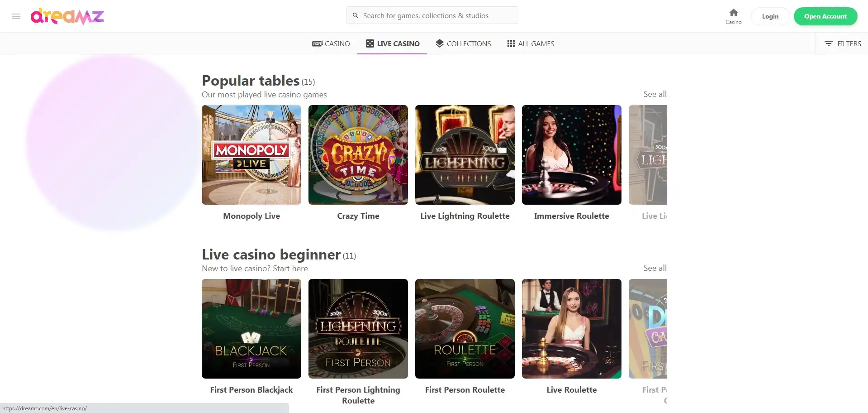Screen dimensions: 868x413
Task: Switch to the Live Casino tab
Action: pyautogui.click(x=392, y=43)
